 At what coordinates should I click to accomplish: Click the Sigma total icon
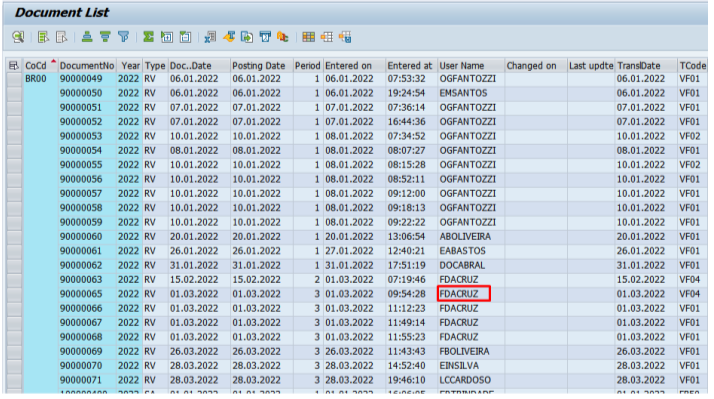148,37
